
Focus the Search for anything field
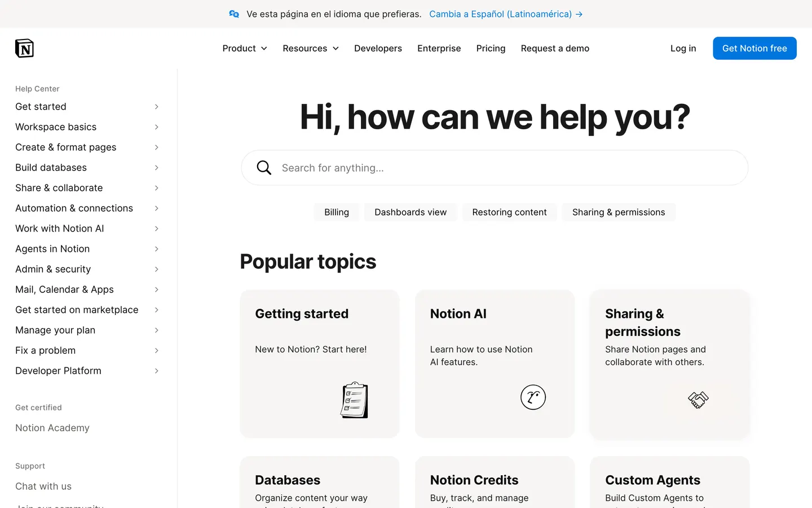pos(495,168)
